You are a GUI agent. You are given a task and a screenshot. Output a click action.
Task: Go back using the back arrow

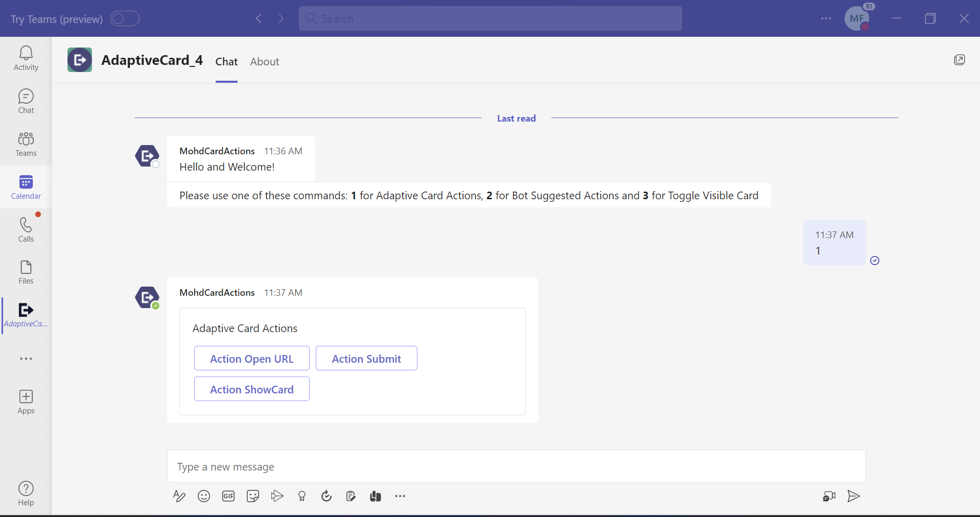click(259, 18)
